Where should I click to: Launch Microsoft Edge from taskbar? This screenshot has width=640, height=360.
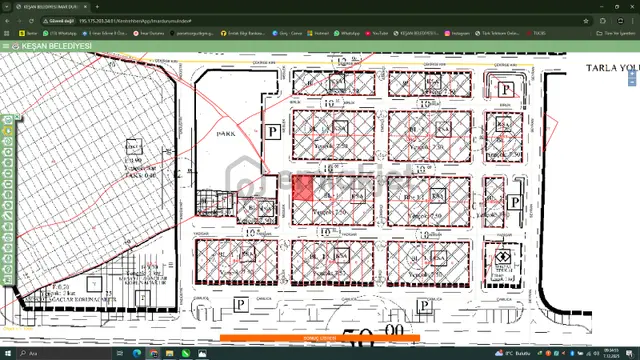pos(137,353)
